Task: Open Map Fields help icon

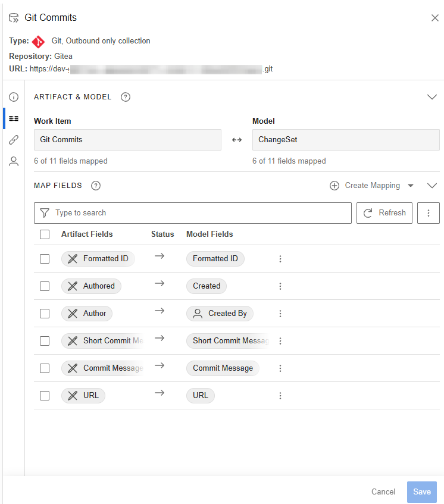Action: (96, 186)
